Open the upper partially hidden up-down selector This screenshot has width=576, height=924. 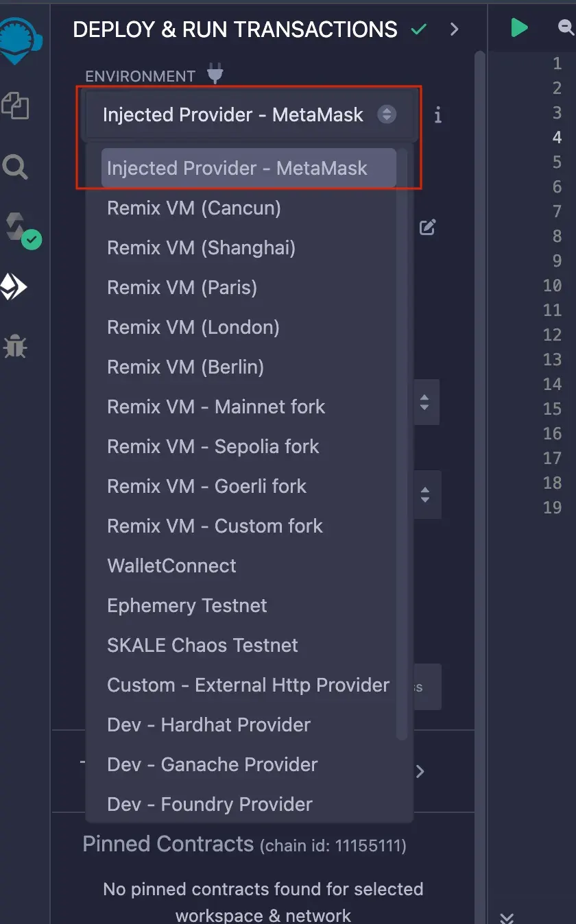tap(425, 402)
